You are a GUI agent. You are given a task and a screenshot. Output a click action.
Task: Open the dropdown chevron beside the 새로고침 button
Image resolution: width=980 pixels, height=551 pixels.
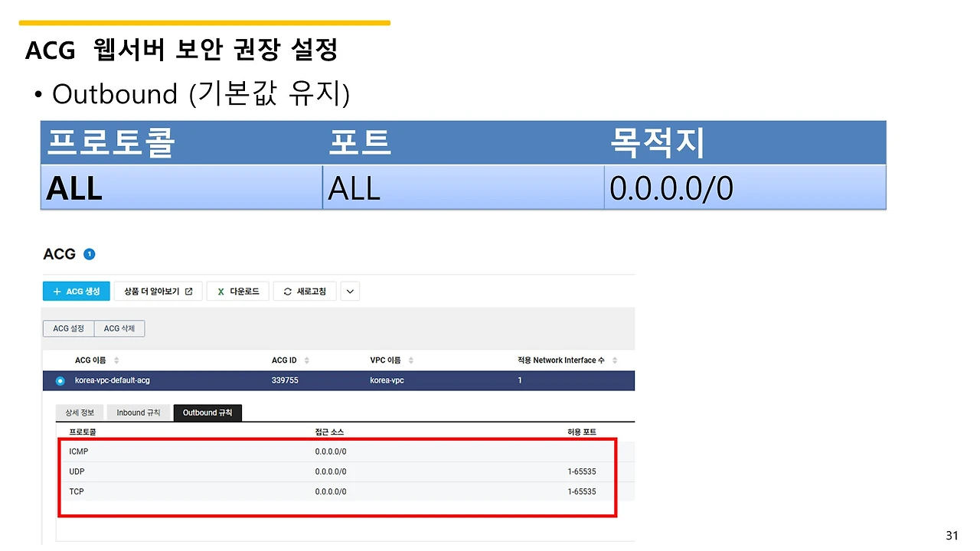[350, 291]
